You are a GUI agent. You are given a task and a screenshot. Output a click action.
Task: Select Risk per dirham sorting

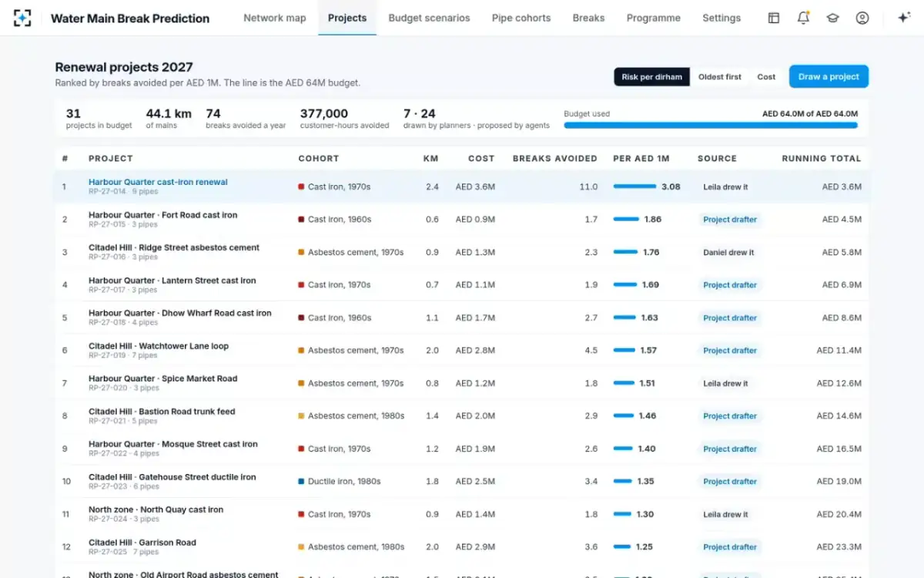pyautogui.click(x=651, y=77)
